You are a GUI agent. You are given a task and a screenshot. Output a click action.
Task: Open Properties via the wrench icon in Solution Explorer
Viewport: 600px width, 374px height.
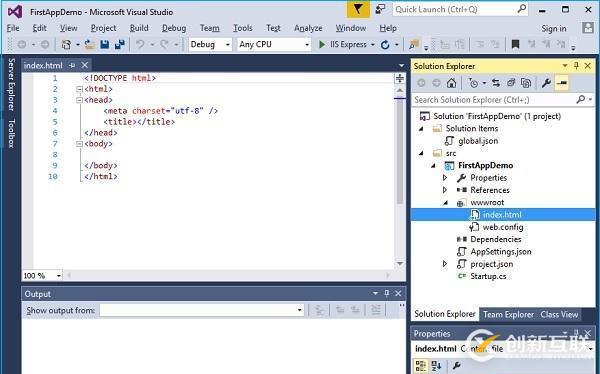click(x=546, y=83)
